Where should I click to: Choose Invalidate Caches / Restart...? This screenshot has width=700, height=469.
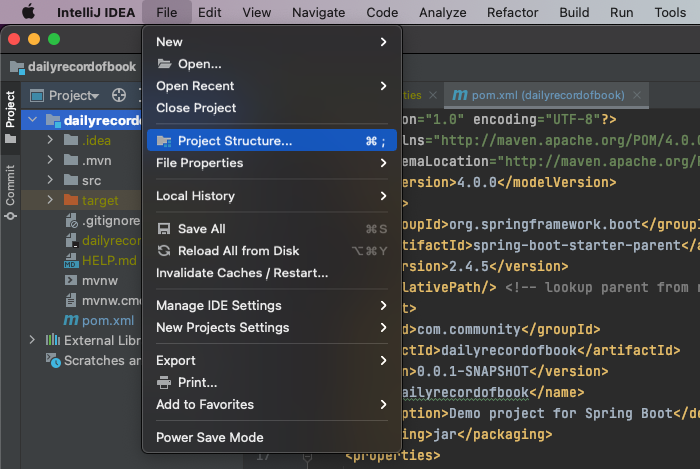[x=271, y=273]
